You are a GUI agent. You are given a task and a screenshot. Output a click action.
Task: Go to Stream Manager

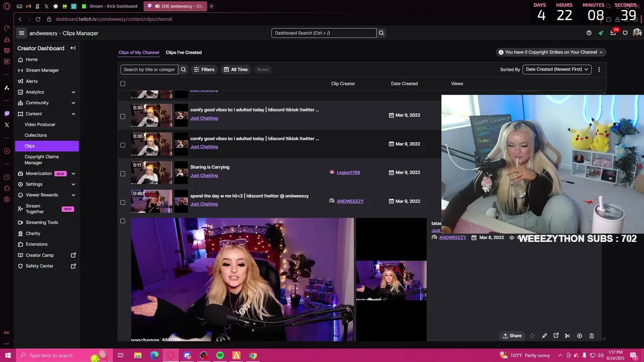[x=42, y=70]
